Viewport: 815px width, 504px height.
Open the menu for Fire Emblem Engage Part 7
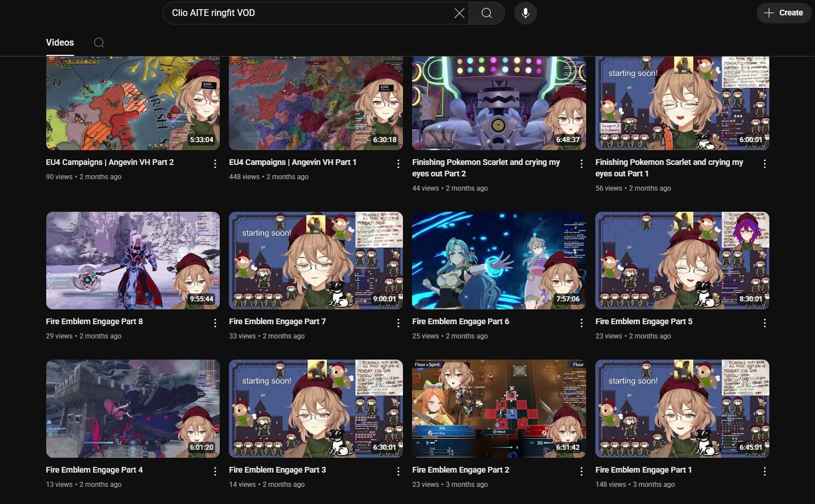[398, 323]
